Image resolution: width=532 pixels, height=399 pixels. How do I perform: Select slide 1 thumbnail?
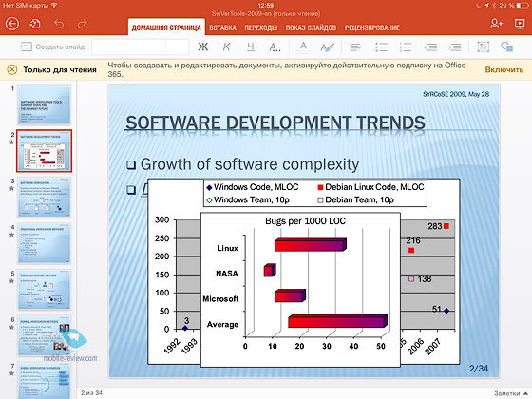coord(44,104)
